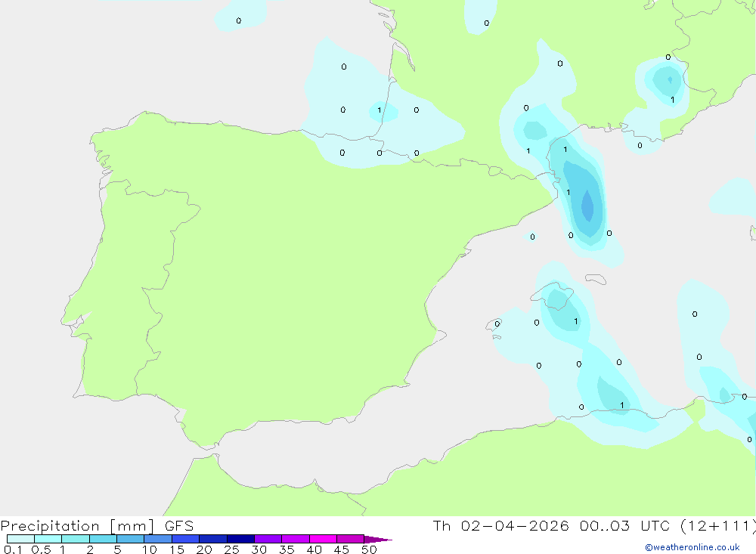Click the '20' legend scale label
This screenshot has height=554, width=756.
coord(204,549)
